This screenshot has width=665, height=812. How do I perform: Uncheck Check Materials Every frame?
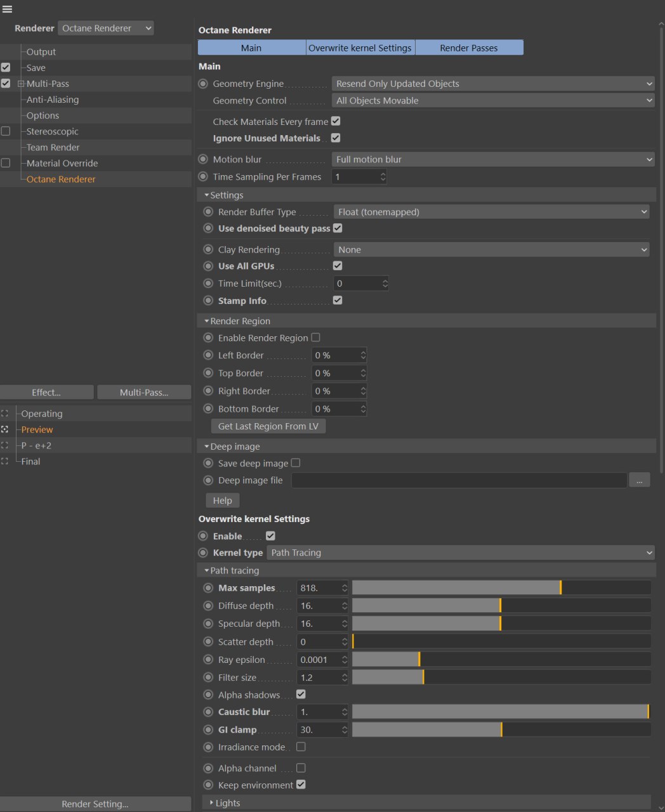(x=336, y=121)
